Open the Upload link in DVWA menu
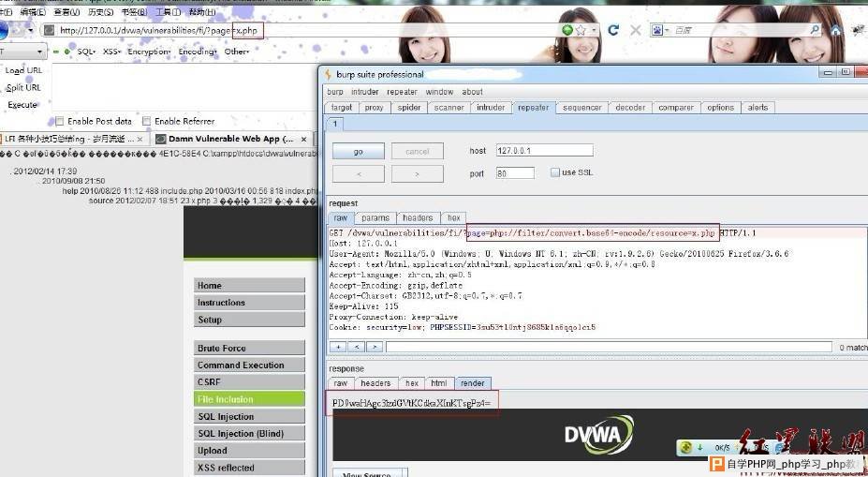Image resolution: width=868 pixels, height=477 pixels. (x=249, y=451)
